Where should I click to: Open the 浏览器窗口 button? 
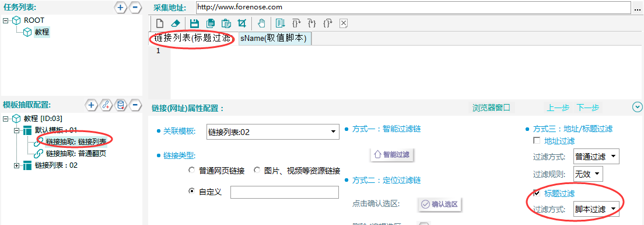[x=491, y=108]
